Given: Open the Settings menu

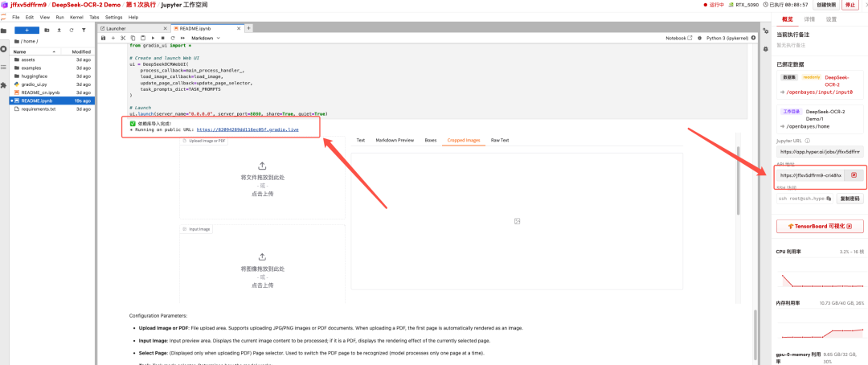Looking at the screenshot, I should pos(113,17).
